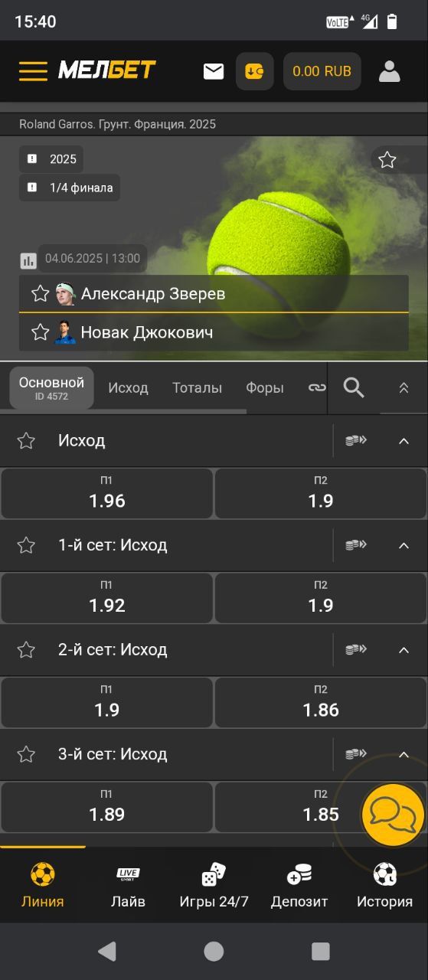Switch to the Тоталы tab
Screen dimensions: 428x980
point(197,387)
